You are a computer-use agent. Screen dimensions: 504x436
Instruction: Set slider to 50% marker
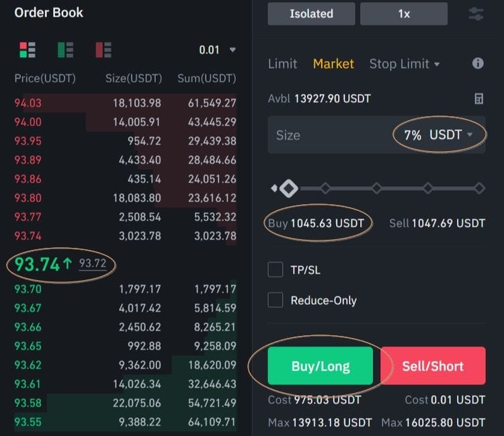(x=377, y=188)
